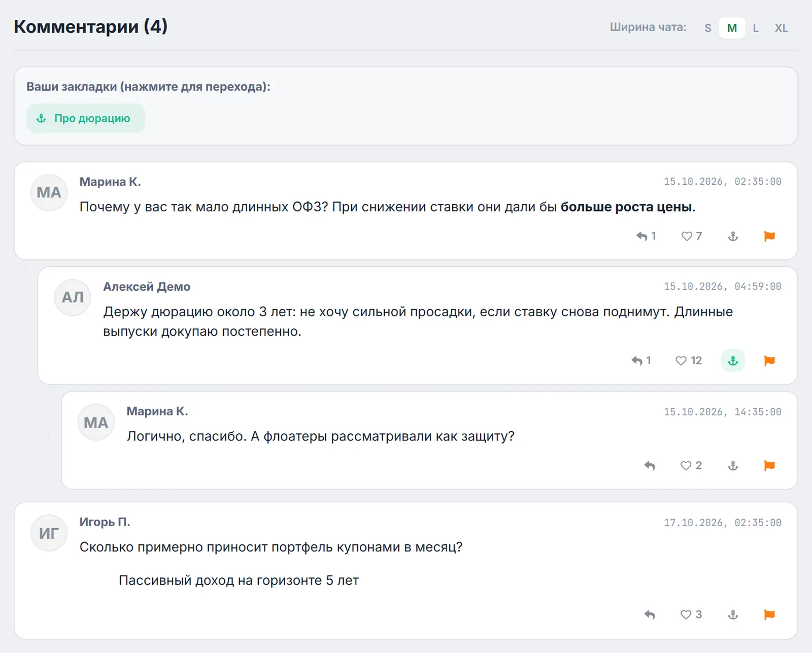
Task: Like the comment about флоатеры
Action: pos(691,466)
